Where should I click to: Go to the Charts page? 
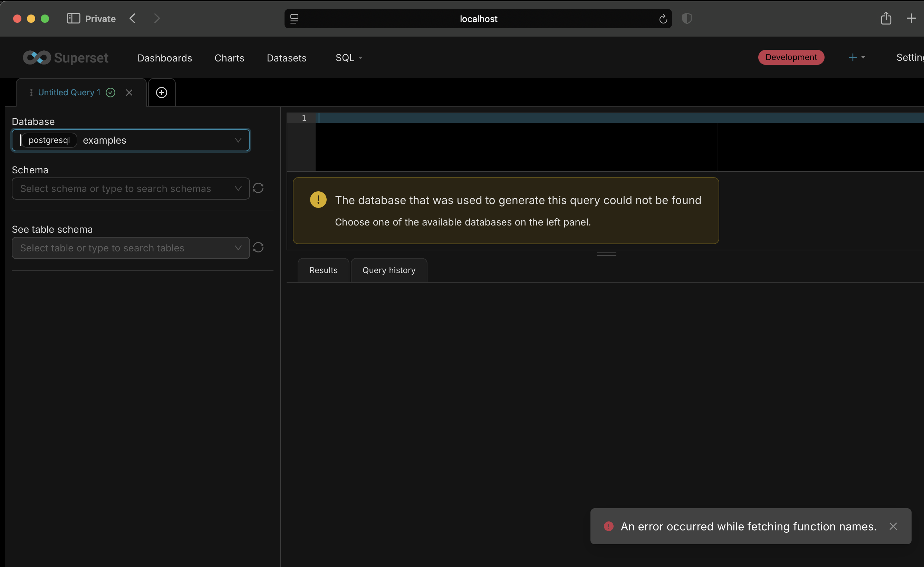pos(229,58)
